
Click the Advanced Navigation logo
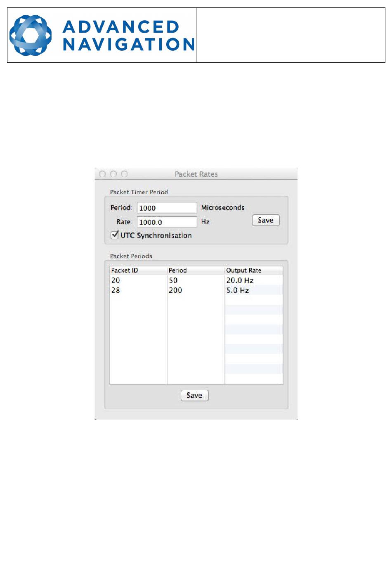102,35
